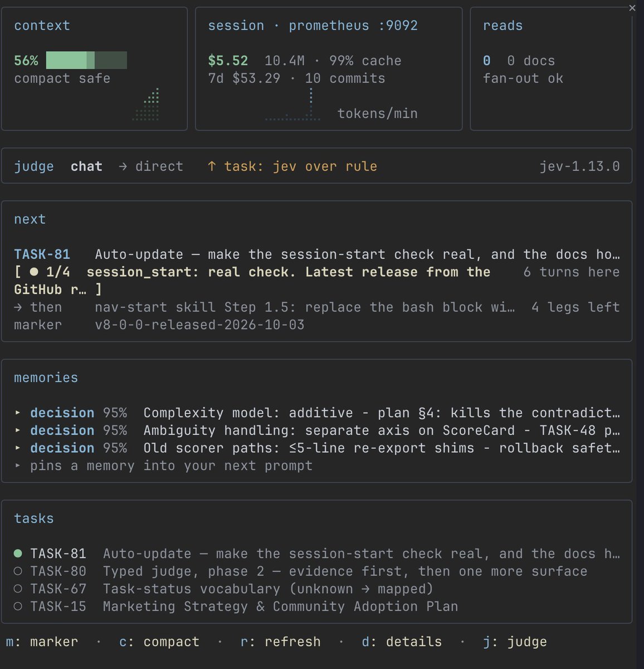The width and height of the screenshot is (644, 669).
Task: Click the 'compact safe' status text
Action: (62, 79)
